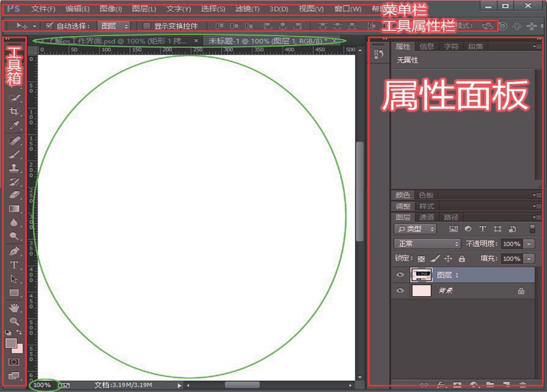The image size is (547, 392).
Task: Open the 类型 layer filter dropdown
Action: coord(415,229)
